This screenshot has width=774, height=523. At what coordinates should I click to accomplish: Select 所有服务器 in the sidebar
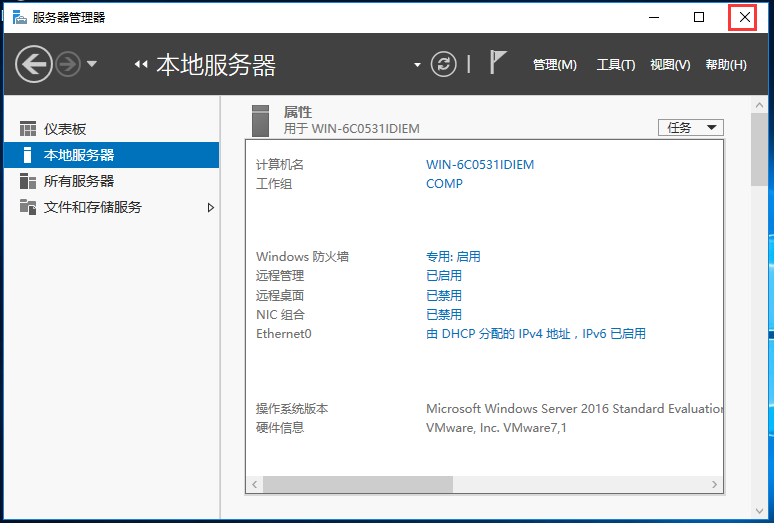click(111, 181)
